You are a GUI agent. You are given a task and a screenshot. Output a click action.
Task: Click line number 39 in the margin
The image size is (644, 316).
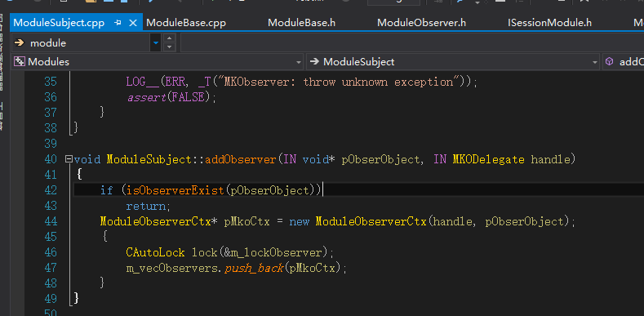tap(50, 144)
